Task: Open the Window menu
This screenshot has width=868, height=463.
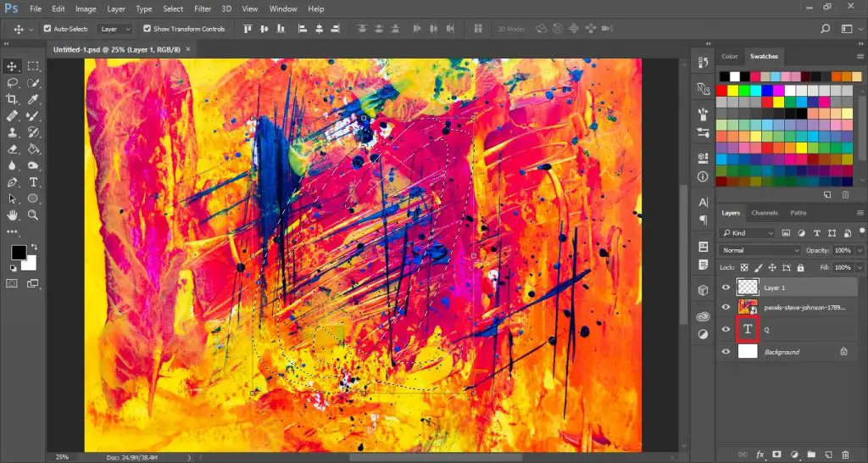Action: 282,8
